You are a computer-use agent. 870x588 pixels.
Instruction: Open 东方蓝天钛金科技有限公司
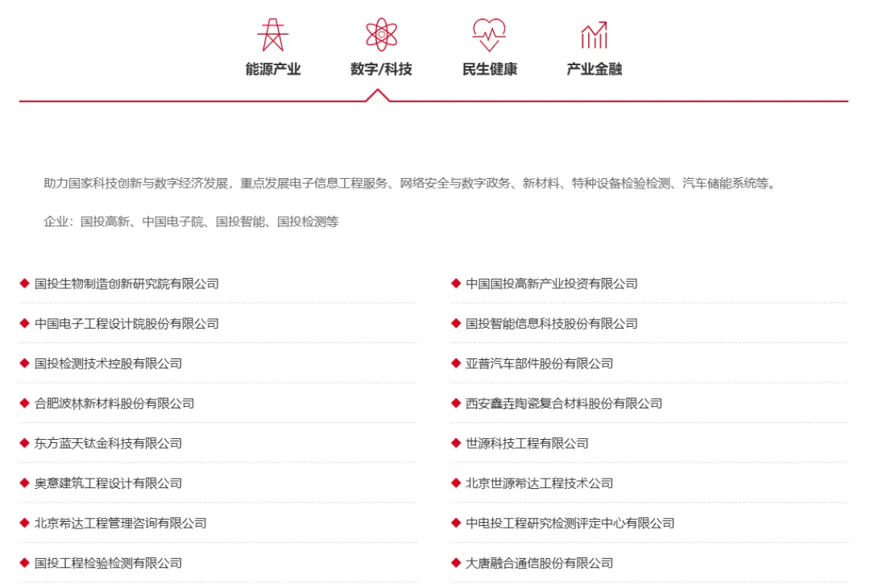tap(108, 443)
